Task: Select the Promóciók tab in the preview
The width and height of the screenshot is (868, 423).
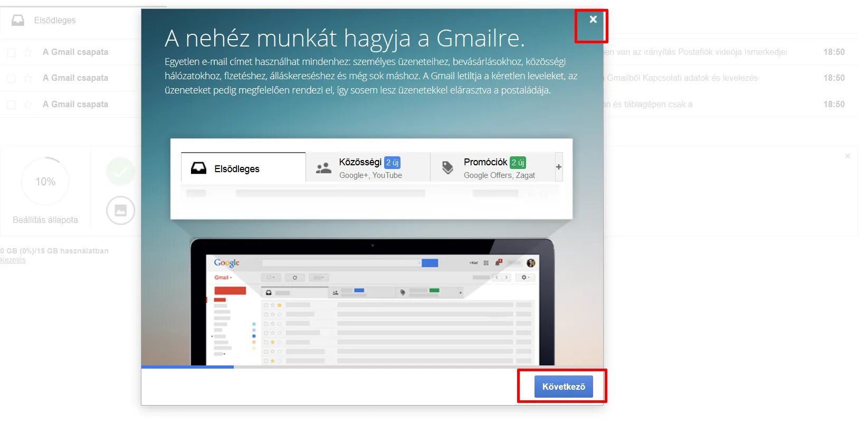Action: point(493,168)
